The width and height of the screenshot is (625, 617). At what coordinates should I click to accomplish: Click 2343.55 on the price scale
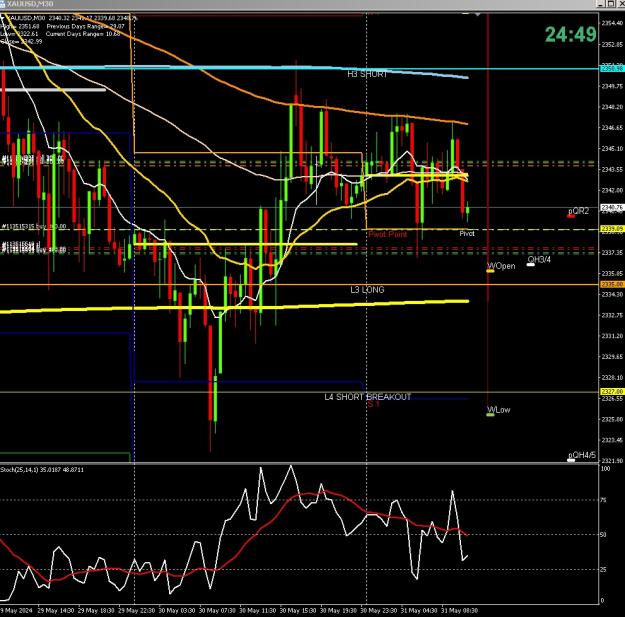pos(612,169)
